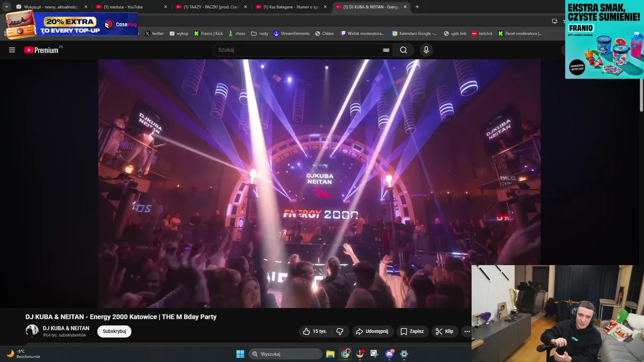Click the browser toolbar icon at far right
Image resolution: width=644 pixels, height=362 pixels.
click(554, 21)
